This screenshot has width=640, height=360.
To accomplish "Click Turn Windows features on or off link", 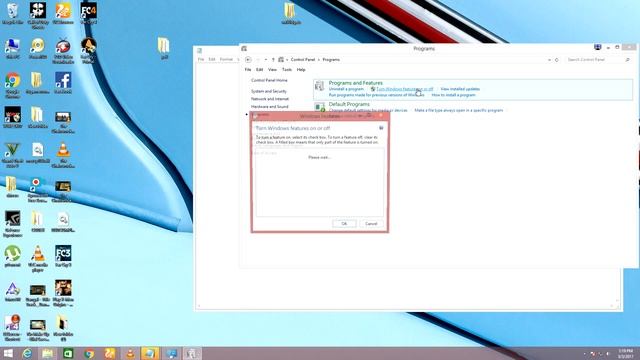I will pyautogui.click(x=404, y=89).
